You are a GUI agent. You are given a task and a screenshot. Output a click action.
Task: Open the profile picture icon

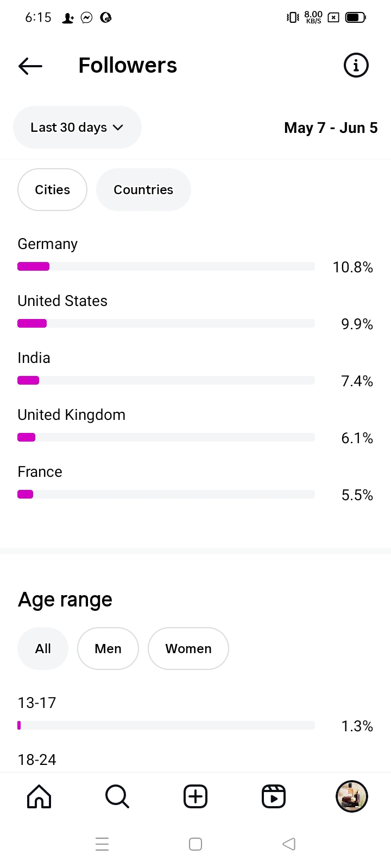point(352,796)
